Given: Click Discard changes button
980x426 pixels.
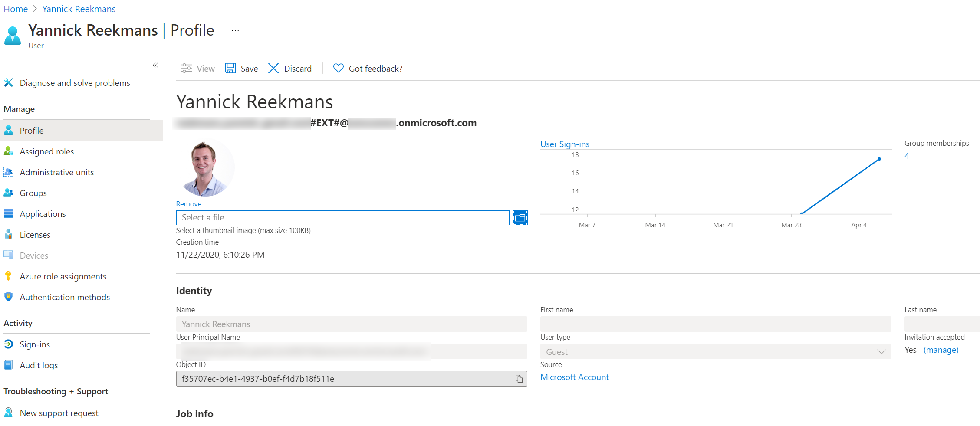Looking at the screenshot, I should (290, 69).
